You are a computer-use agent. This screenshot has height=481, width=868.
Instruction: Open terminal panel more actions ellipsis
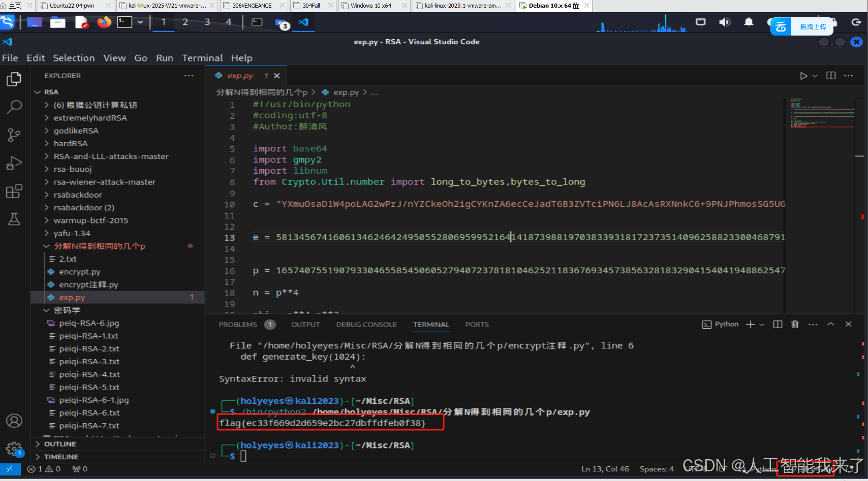click(813, 324)
